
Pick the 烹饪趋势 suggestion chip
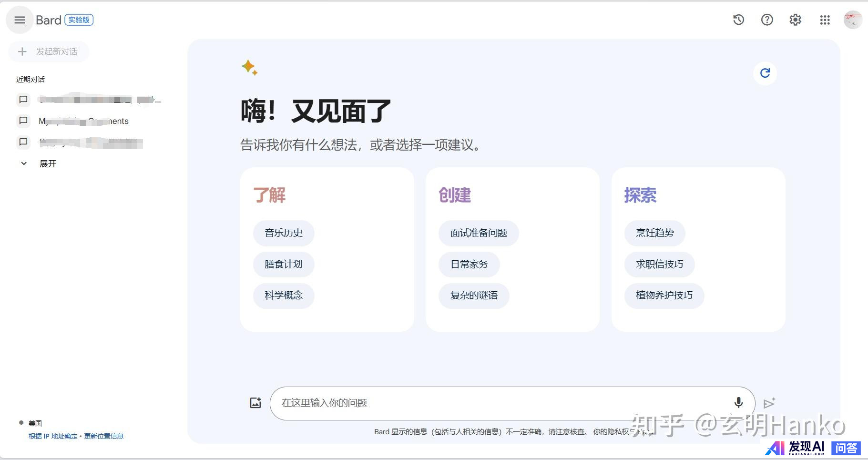pyautogui.click(x=654, y=233)
